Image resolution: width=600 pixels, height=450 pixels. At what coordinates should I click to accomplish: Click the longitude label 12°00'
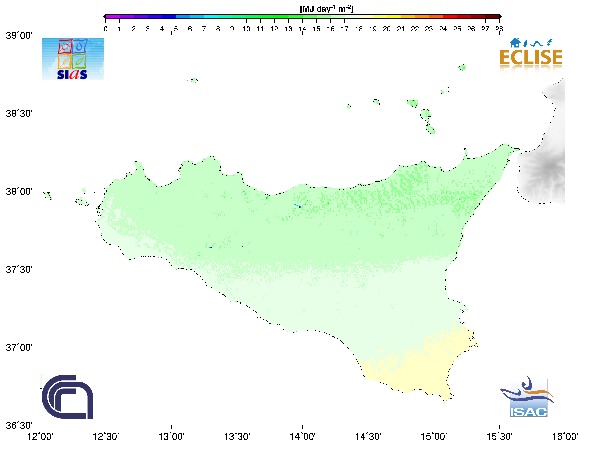pyautogui.click(x=41, y=436)
